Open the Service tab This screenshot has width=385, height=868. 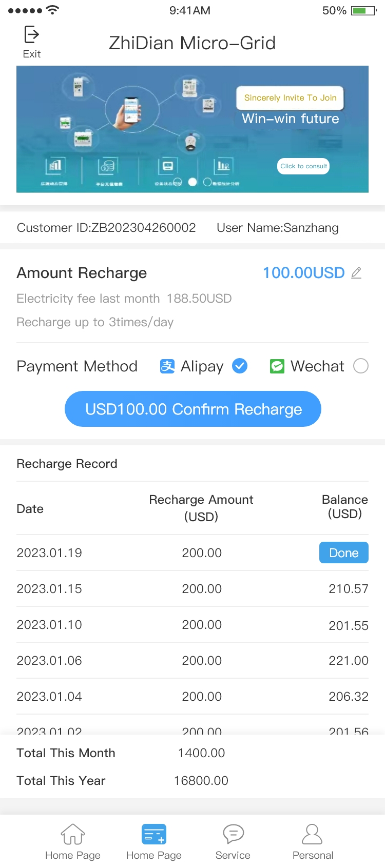click(x=233, y=841)
